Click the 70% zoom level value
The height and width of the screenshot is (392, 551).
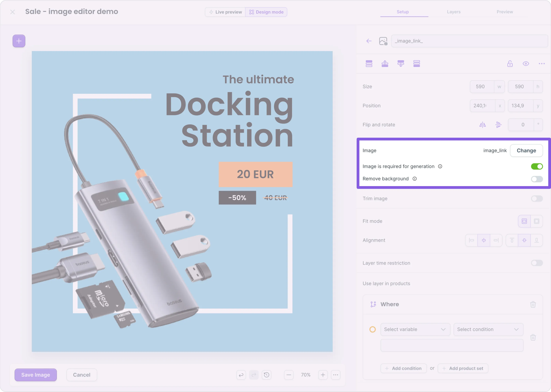tap(306, 375)
